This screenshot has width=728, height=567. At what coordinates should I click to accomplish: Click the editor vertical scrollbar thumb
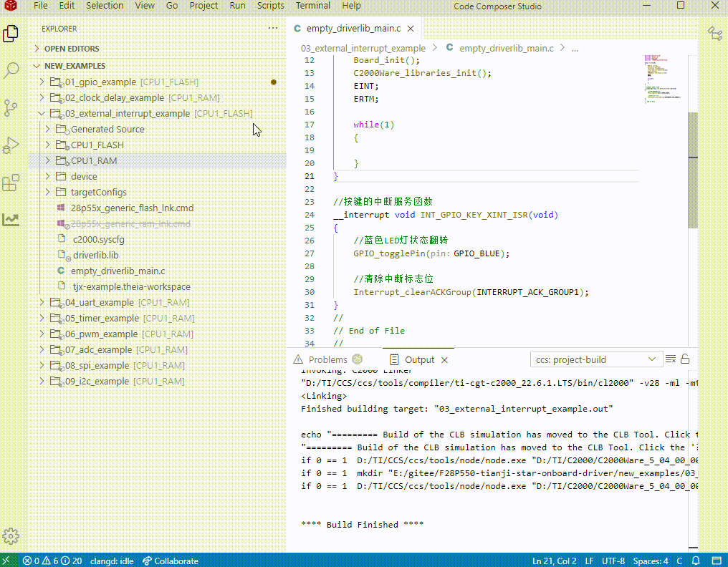pos(693,170)
